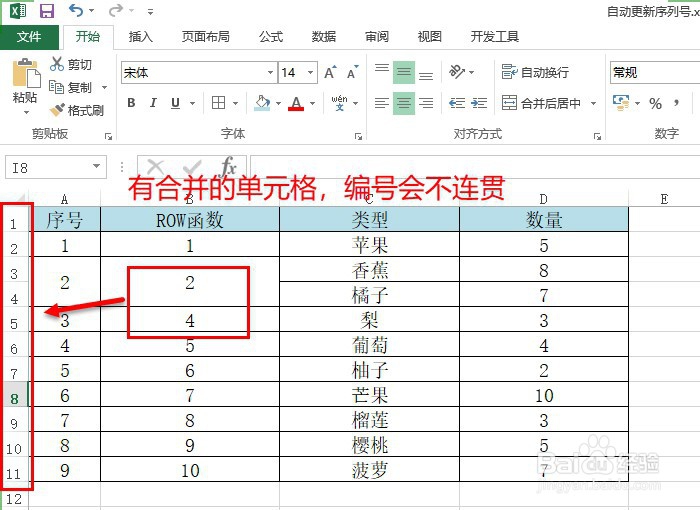
Task: Click the formula bar confirm checkmark icon
Action: coord(192,167)
